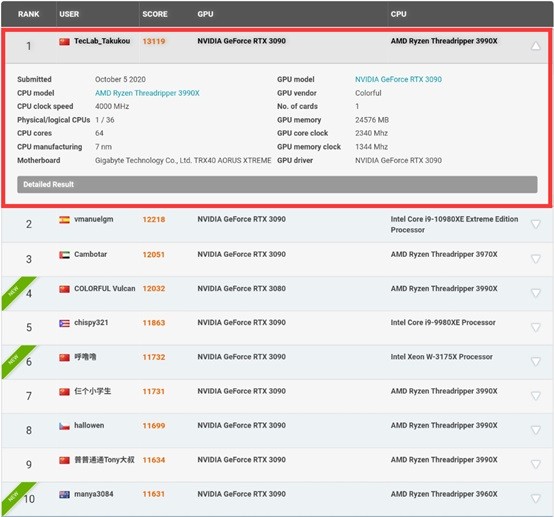
Task: Click the submitted date October 5 2020
Action: tap(120, 79)
